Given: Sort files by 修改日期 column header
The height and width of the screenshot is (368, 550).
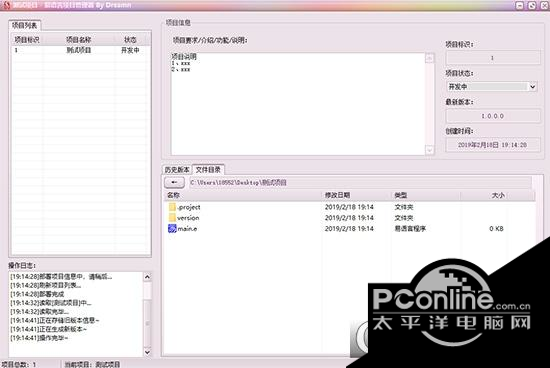Looking at the screenshot, I should (357, 195).
